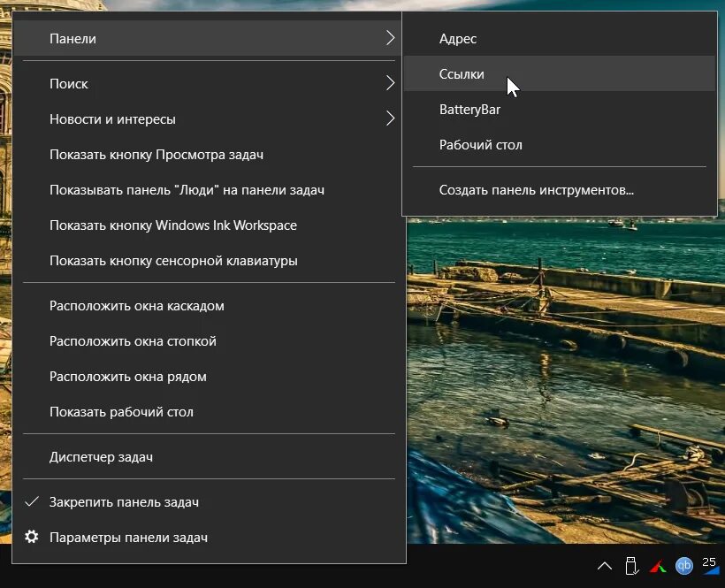The width and height of the screenshot is (725, 588).
Task: Select Создать панель инструментов…
Action: tap(560, 190)
